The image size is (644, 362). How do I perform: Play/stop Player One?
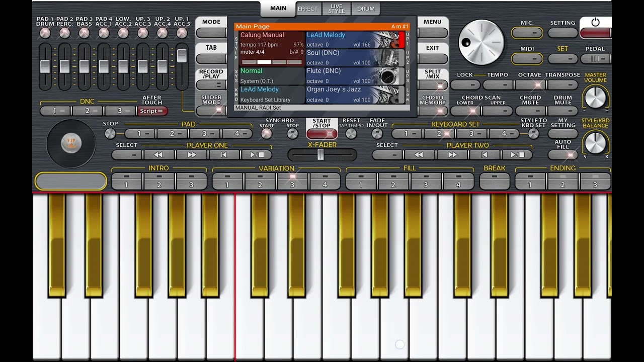click(x=257, y=155)
